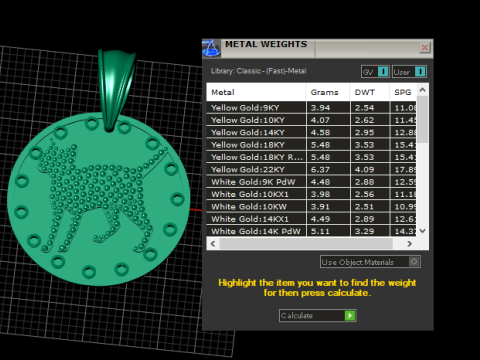480x360 pixels.
Task: Click the 2.54 DWT cell
Action: [x=370, y=108]
